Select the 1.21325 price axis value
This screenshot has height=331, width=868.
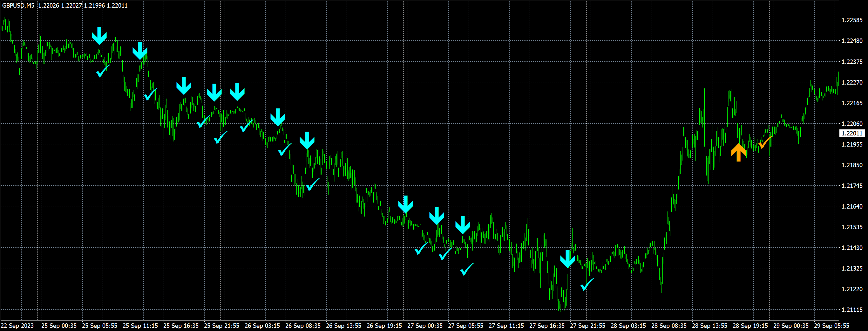coord(852,269)
